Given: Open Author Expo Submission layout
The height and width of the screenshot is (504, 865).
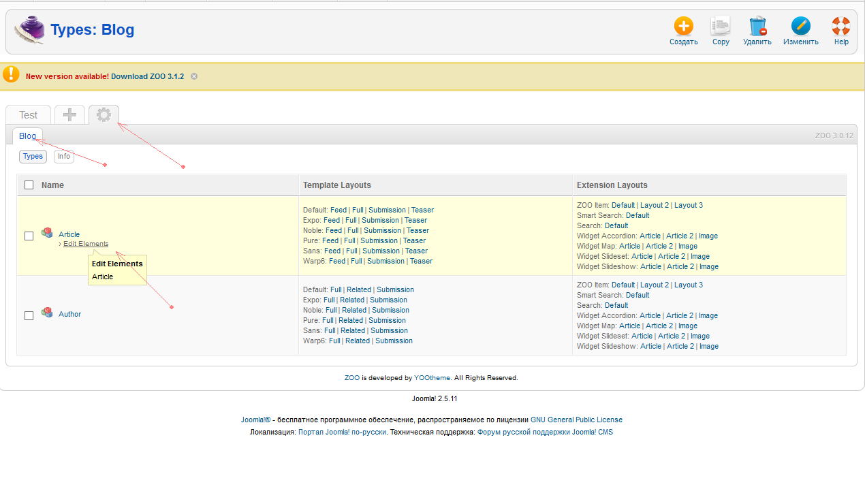Looking at the screenshot, I should [x=388, y=300].
